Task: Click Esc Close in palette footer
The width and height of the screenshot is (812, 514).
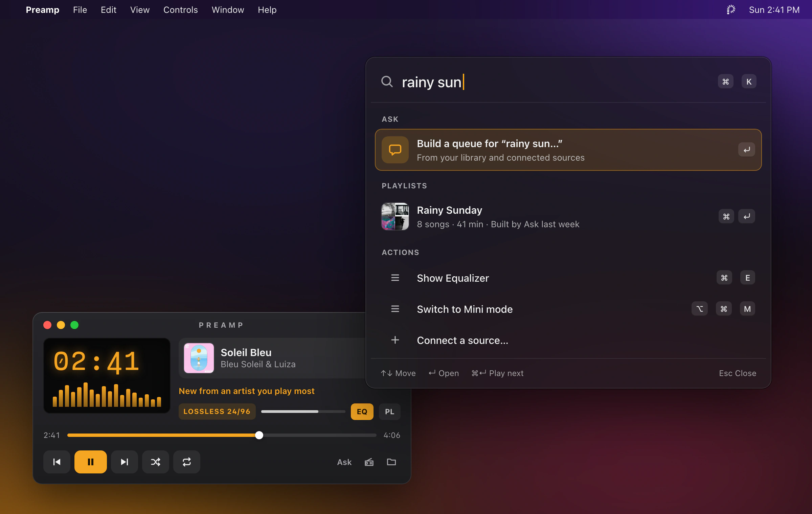Action: pos(738,373)
